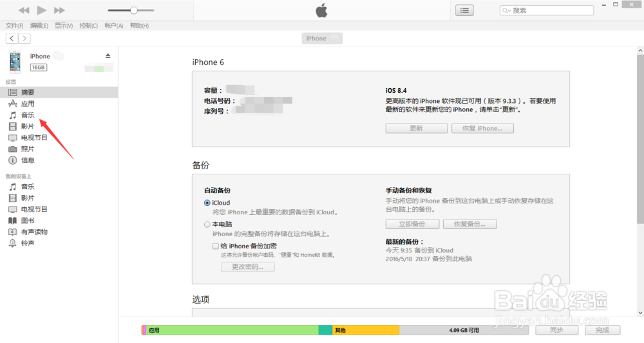Open the 显示(V) menu
This screenshot has height=343, width=644.
click(x=64, y=26)
